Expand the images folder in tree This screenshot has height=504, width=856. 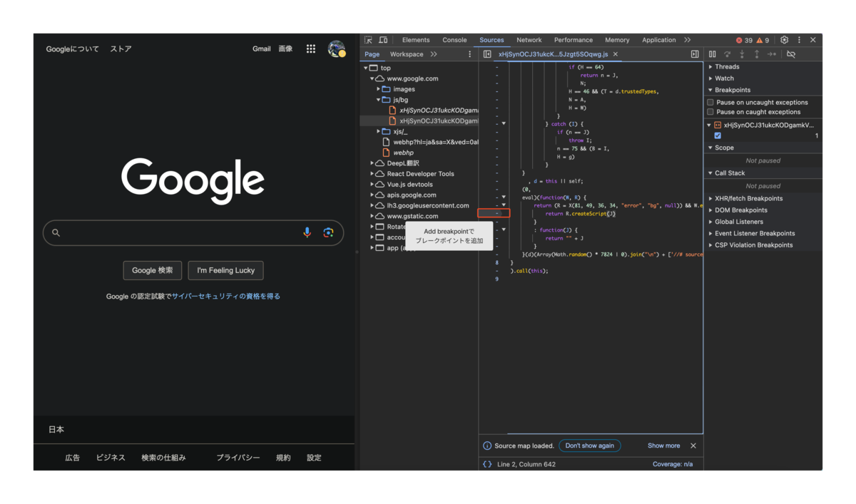coord(379,89)
